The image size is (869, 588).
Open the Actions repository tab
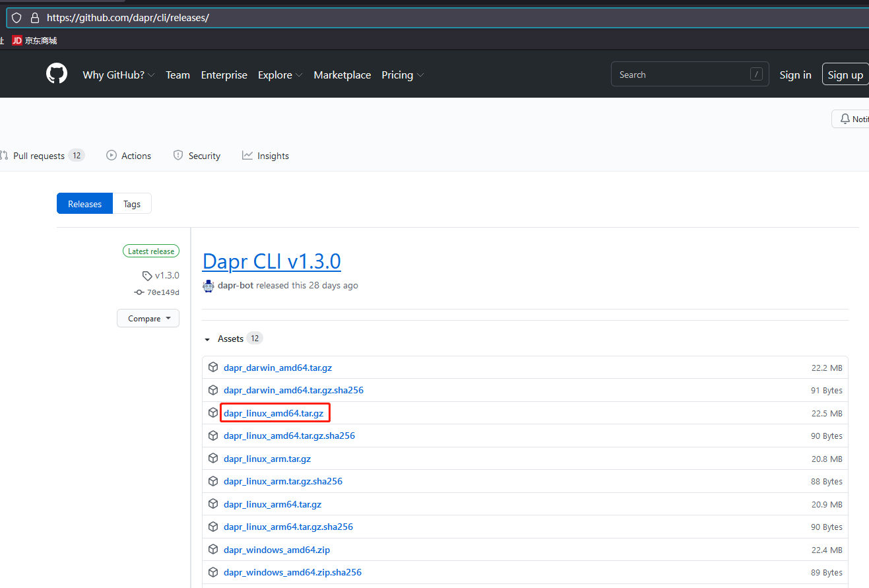(129, 156)
